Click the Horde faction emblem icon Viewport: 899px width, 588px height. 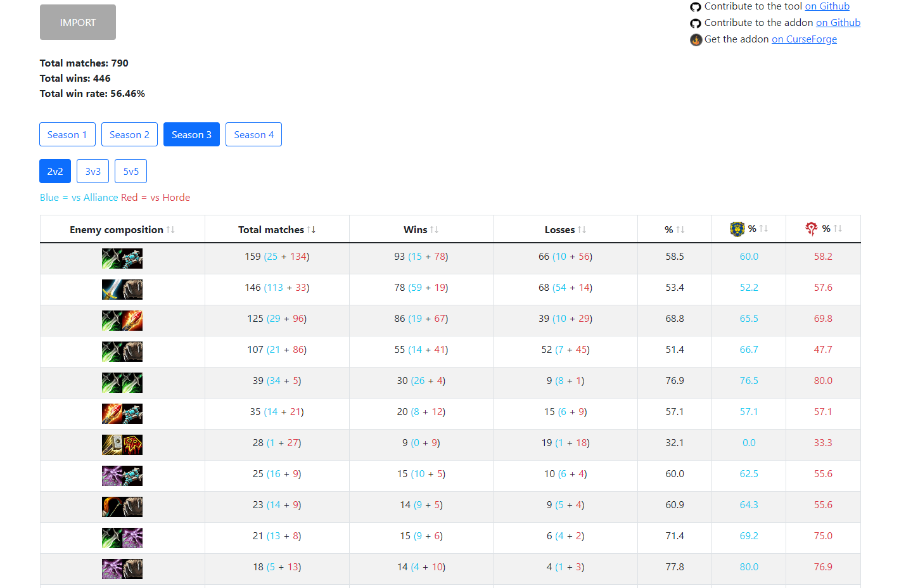(811, 229)
